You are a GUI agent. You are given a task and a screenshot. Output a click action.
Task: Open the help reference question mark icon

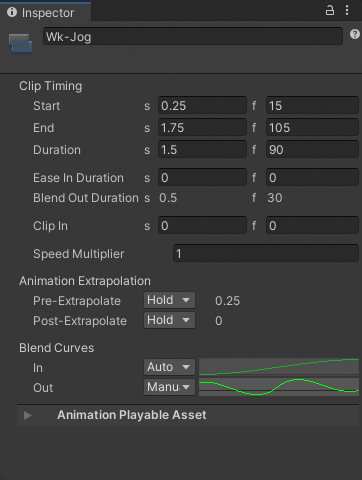[355, 34]
